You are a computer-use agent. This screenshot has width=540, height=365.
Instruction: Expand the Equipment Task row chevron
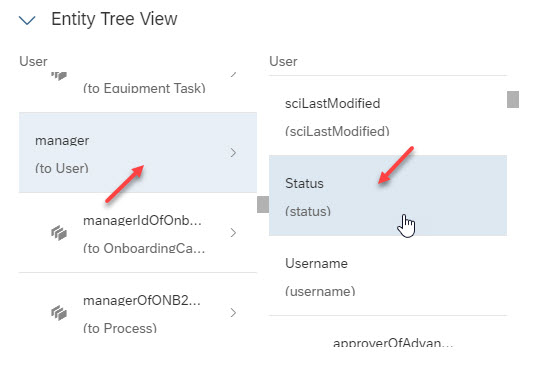[233, 74]
